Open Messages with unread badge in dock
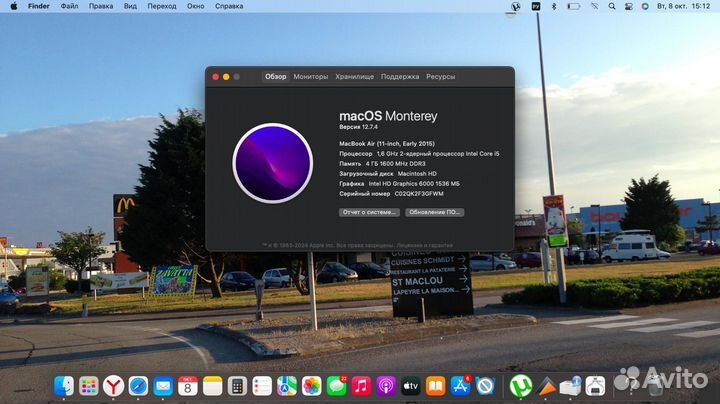Image resolution: width=720 pixels, height=404 pixels. pos(337,386)
